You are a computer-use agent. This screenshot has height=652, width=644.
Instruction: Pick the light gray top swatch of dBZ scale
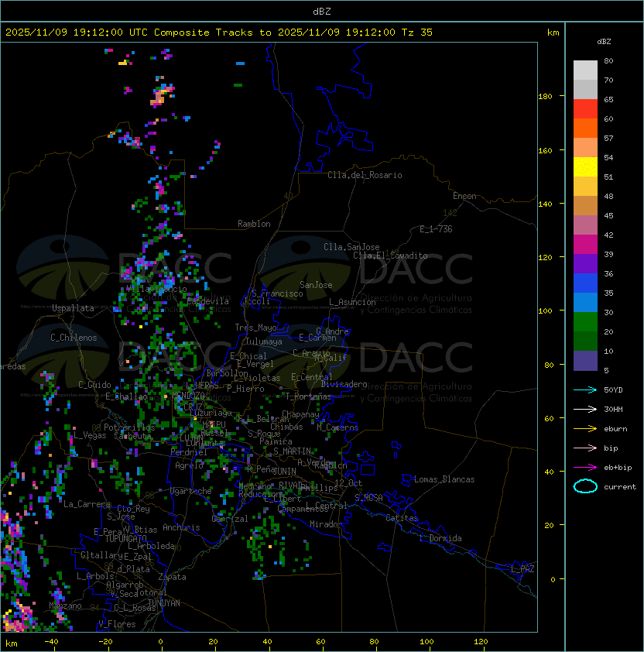tap(585, 70)
